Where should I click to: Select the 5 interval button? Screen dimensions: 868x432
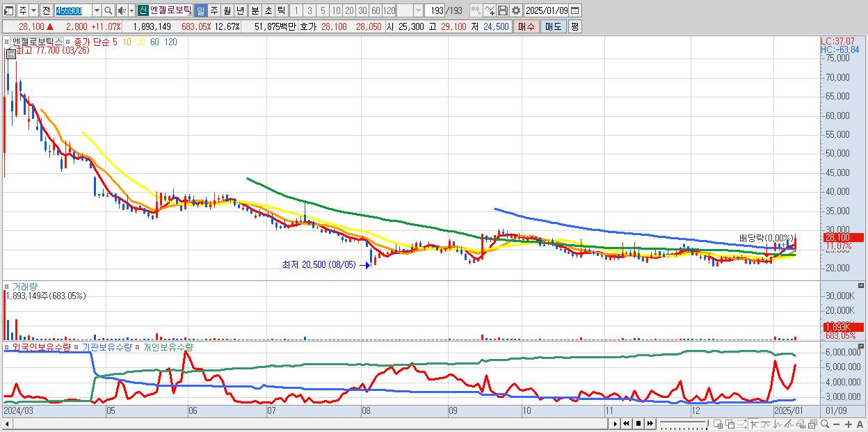[x=322, y=10]
